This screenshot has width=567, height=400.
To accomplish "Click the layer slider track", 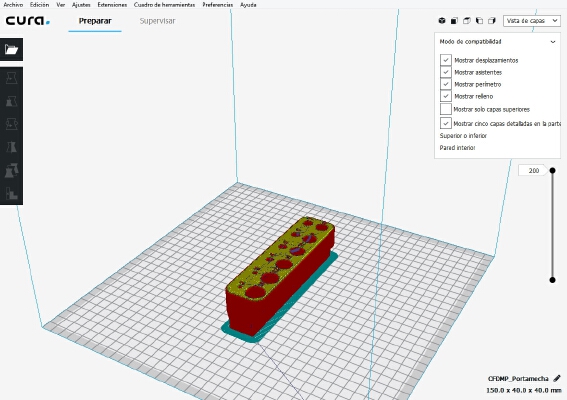I will (552, 225).
